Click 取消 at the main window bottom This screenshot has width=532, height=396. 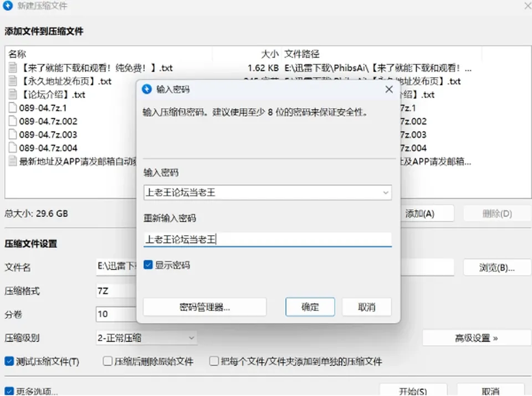[490, 390]
